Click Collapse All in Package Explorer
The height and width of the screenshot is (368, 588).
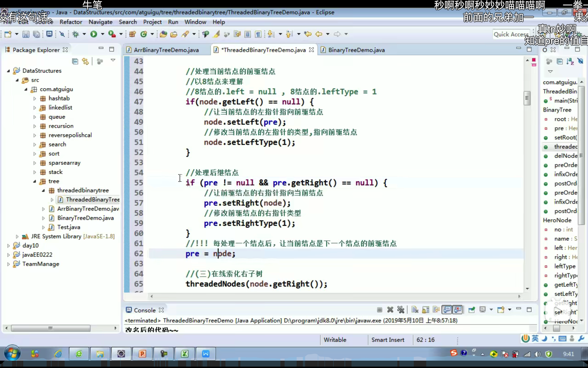tap(75, 61)
